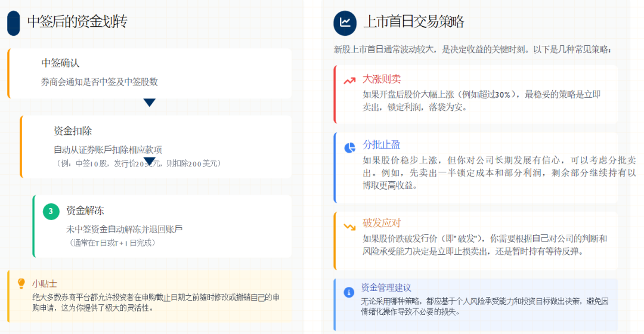Click the blue pie chart icon for 分批止盈
This screenshot has height=334, width=644.
[x=349, y=147]
